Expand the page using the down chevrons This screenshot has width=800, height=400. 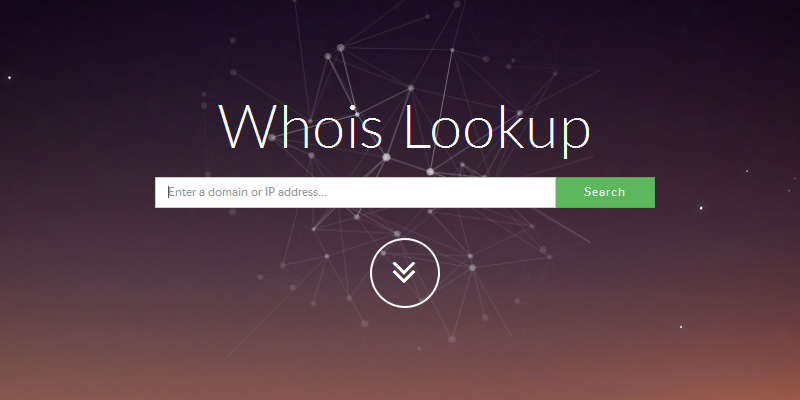coord(404,273)
